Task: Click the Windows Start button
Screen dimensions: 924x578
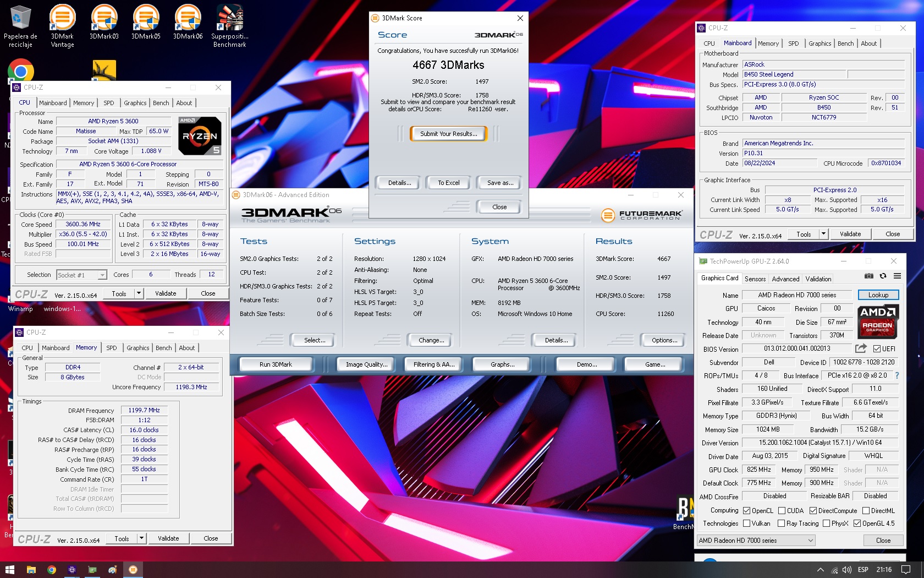Action: click(x=9, y=570)
